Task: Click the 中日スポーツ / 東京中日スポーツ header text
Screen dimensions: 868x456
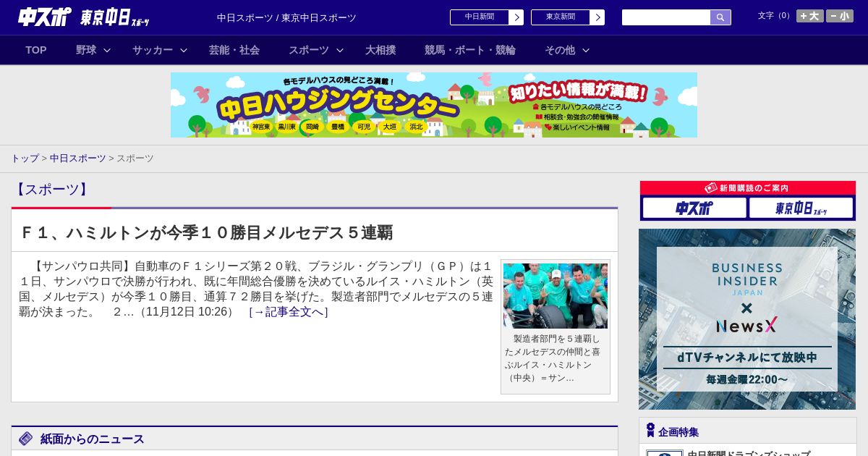Action: coord(286,17)
